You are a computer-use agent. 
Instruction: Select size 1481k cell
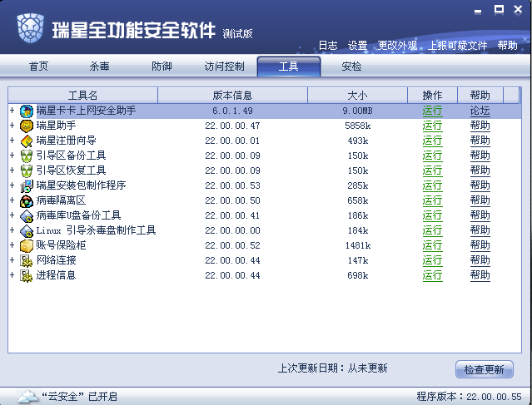point(358,245)
